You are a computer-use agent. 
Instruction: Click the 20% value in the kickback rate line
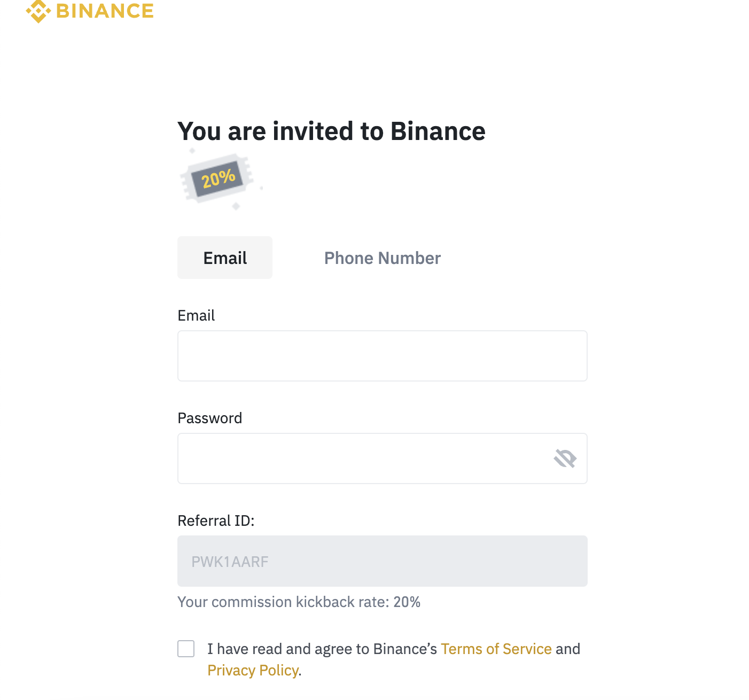407,602
